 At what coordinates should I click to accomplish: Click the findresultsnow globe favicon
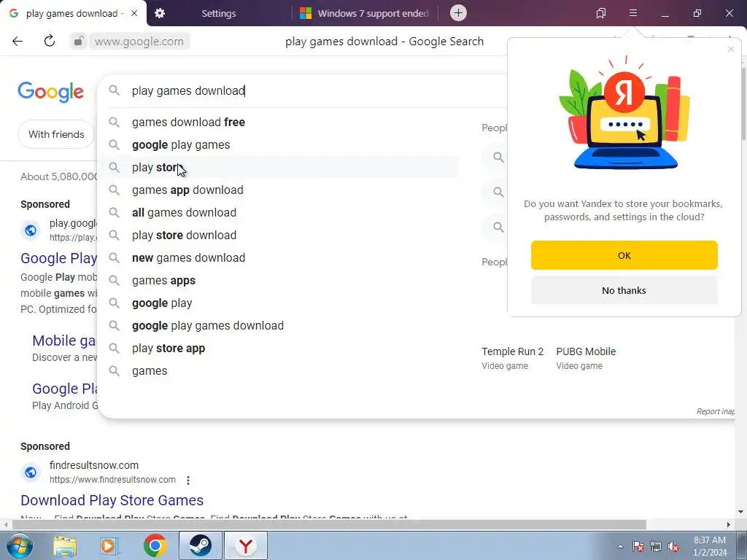pos(31,472)
